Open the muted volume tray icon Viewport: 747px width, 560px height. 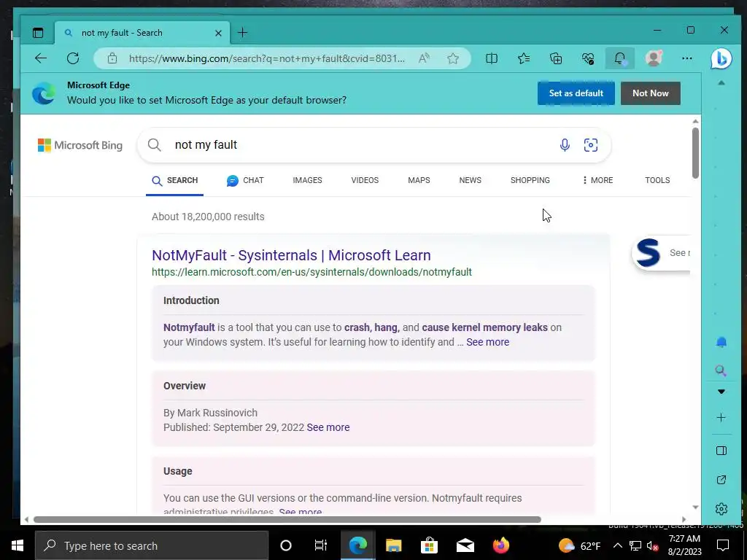coord(653,545)
